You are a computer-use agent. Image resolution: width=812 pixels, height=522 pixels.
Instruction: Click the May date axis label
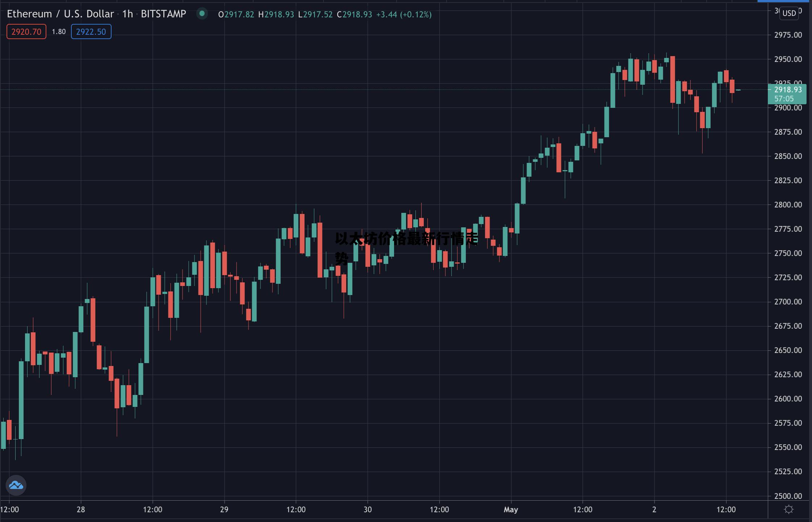tap(511, 510)
